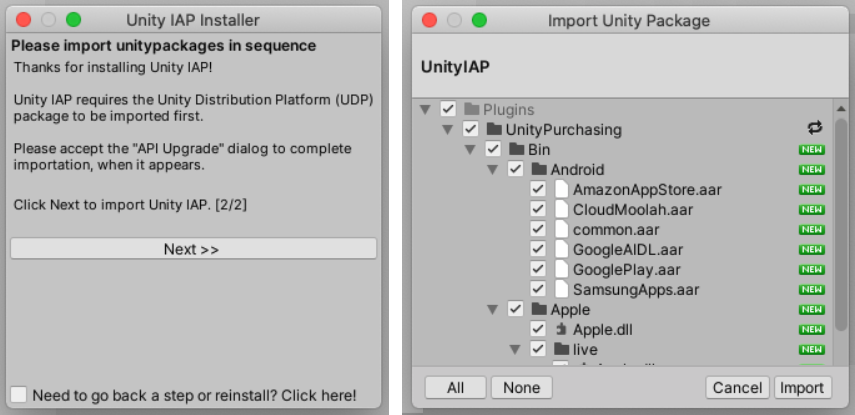The width and height of the screenshot is (855, 415).
Task: Uncheck common.aar checkbox
Action: [538, 230]
